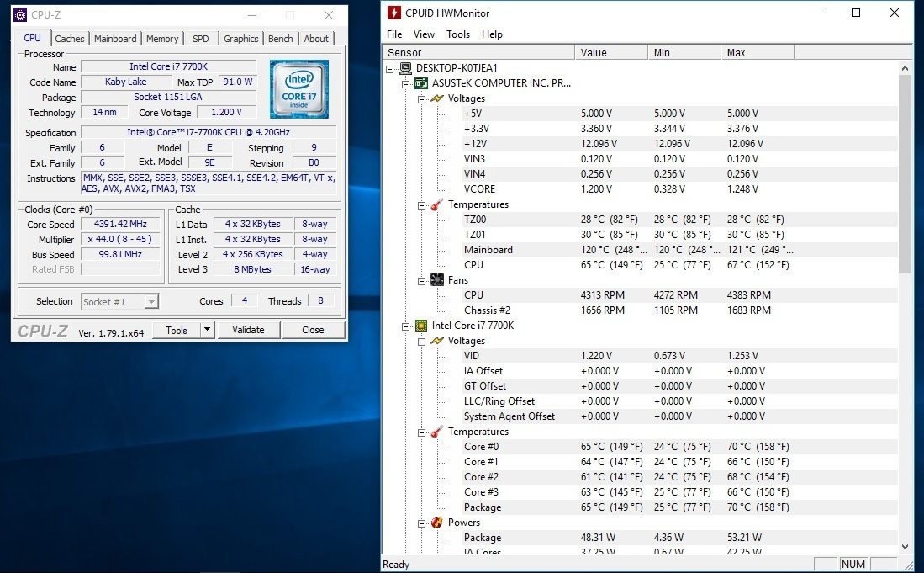Collapse the Intel Core Voltages section
Screen dimensions: 924x573
click(x=422, y=342)
